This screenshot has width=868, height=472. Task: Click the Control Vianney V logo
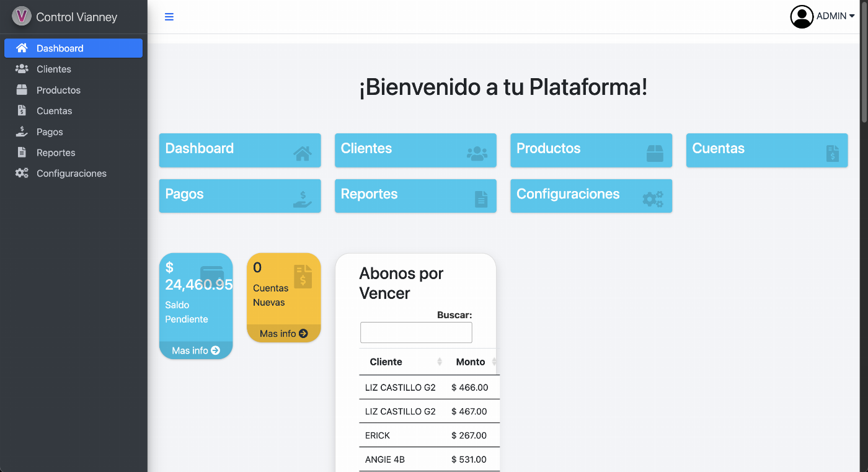pos(20,17)
